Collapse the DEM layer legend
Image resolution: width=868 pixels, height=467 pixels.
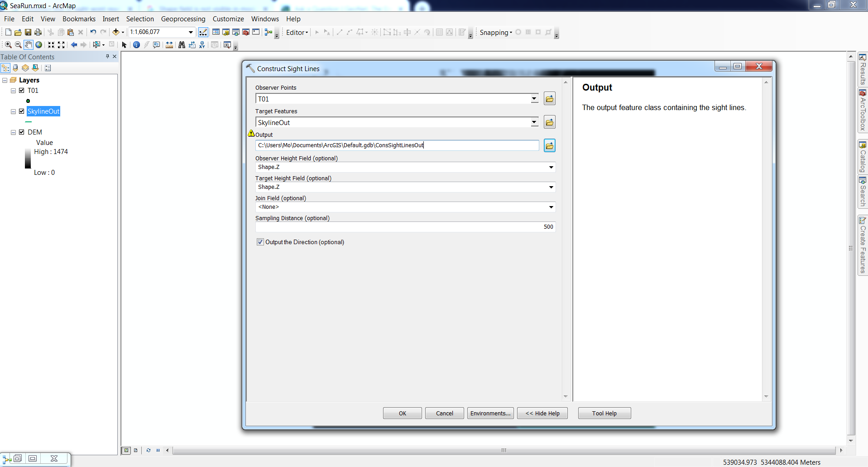click(14, 132)
